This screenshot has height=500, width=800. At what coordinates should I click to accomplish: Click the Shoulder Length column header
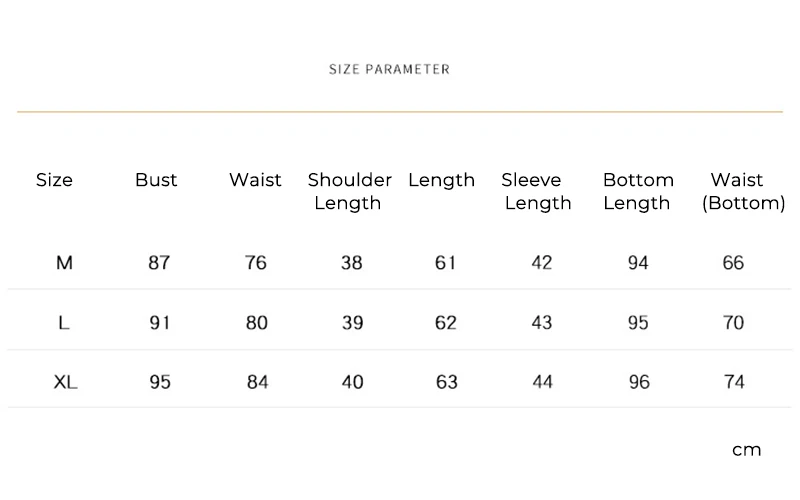(x=349, y=191)
